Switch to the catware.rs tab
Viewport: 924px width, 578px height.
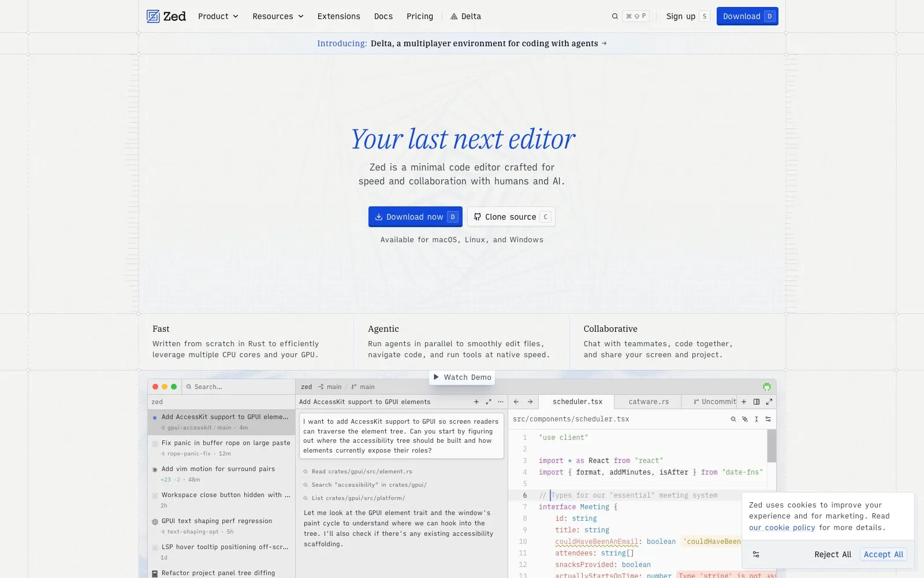649,402
